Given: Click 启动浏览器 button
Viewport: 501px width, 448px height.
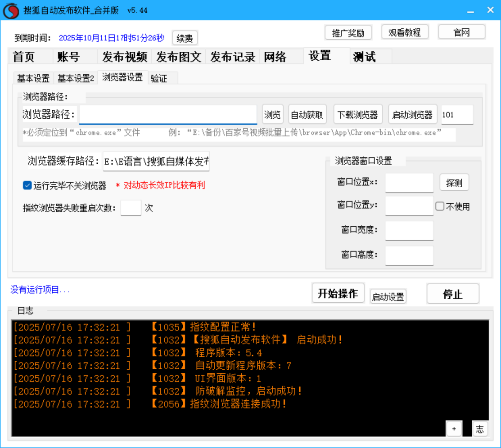Looking at the screenshot, I should coord(412,115).
